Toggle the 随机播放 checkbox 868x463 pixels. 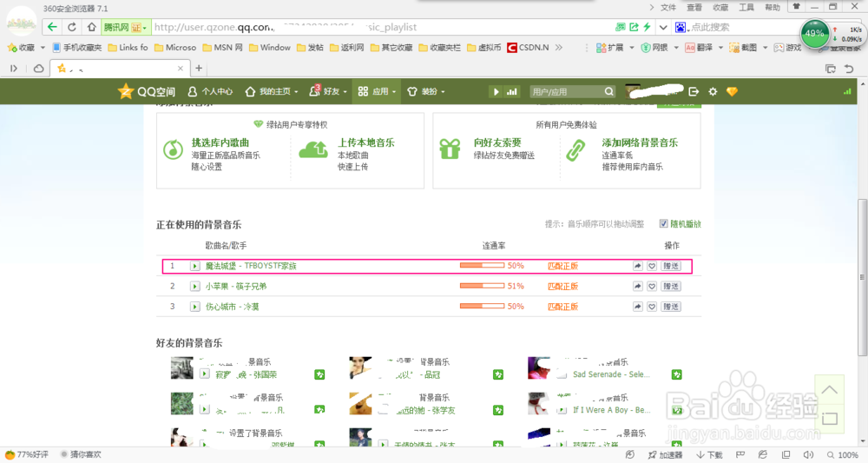point(663,224)
